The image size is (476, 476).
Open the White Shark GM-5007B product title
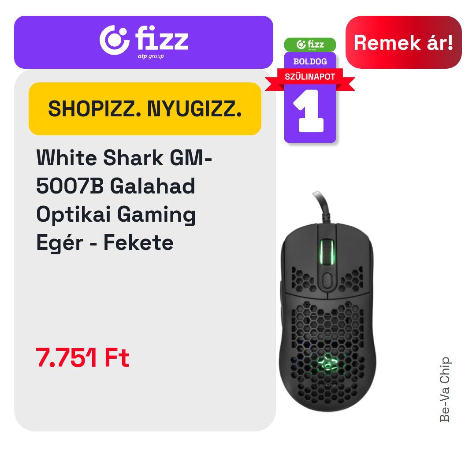point(124,200)
